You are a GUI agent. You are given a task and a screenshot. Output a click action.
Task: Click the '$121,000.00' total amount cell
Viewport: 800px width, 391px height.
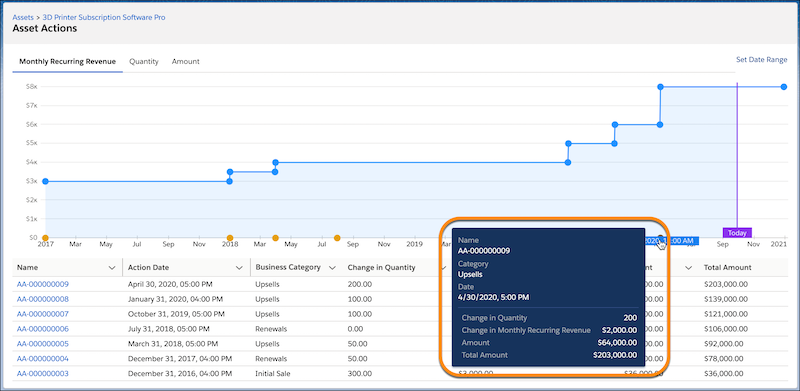(725, 314)
